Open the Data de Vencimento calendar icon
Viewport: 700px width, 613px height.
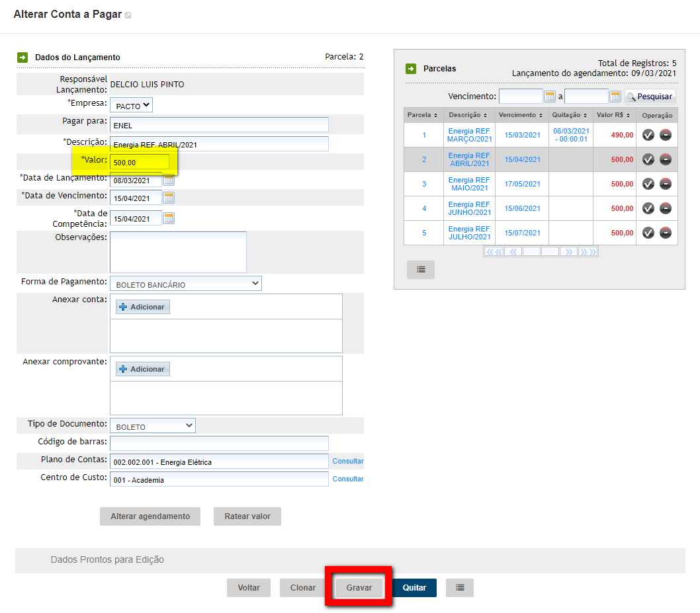pyautogui.click(x=169, y=198)
